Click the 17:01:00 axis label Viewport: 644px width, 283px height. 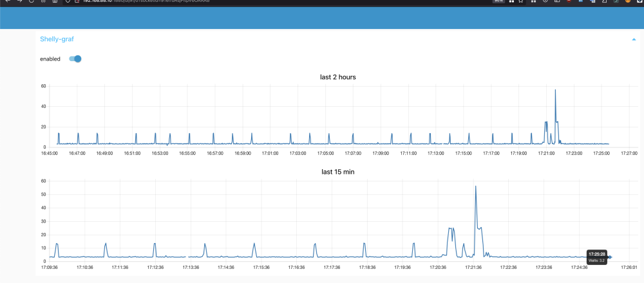coord(270,153)
